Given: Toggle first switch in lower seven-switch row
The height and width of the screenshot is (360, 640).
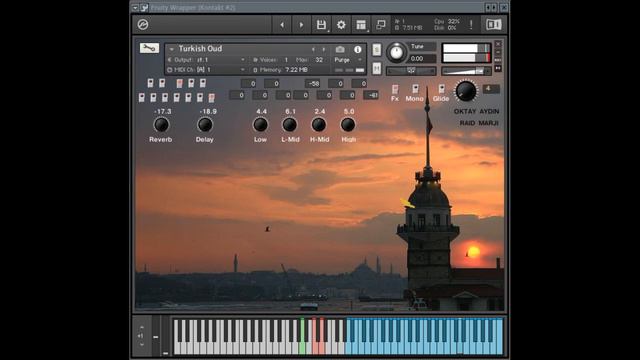Looking at the screenshot, I should click(x=142, y=98).
